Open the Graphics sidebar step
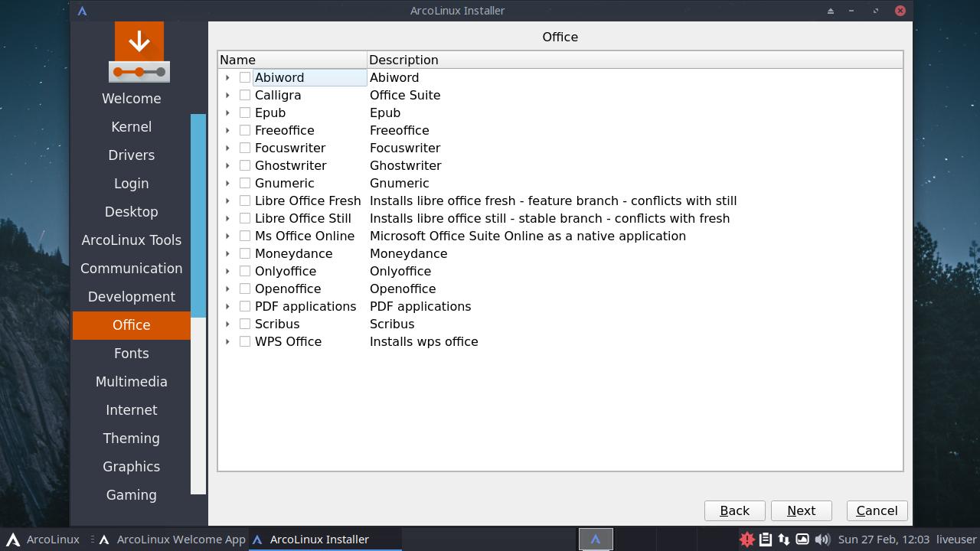Screen dimensions: 980x551 point(132,467)
